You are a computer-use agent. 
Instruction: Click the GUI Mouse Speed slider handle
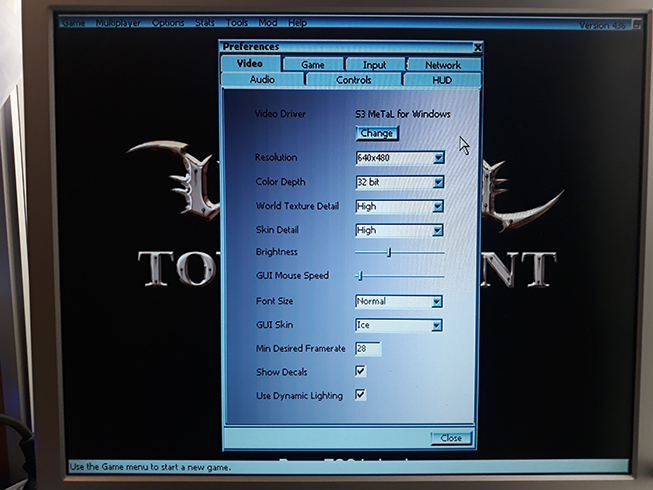361,276
